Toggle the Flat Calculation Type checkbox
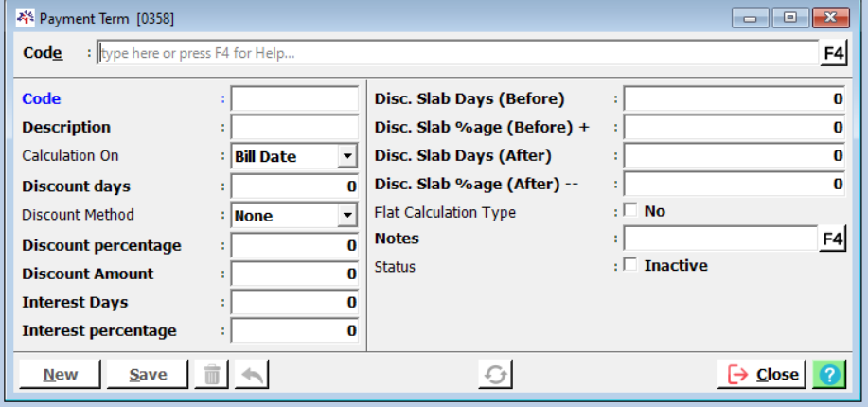The height and width of the screenshot is (407, 868). (x=630, y=211)
